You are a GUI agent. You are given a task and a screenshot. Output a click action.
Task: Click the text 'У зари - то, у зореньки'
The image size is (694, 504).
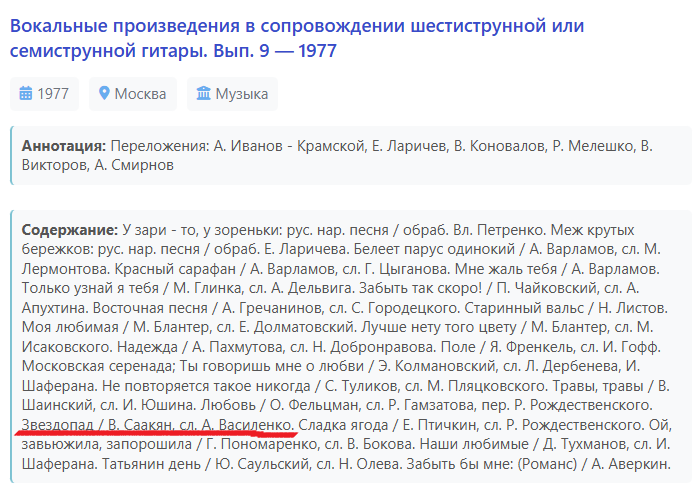tap(201, 230)
